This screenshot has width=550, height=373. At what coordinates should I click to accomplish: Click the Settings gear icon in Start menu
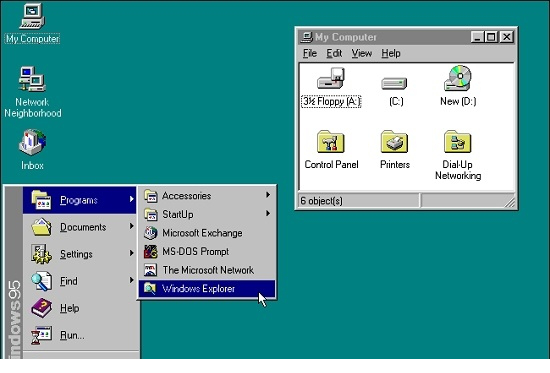41,254
